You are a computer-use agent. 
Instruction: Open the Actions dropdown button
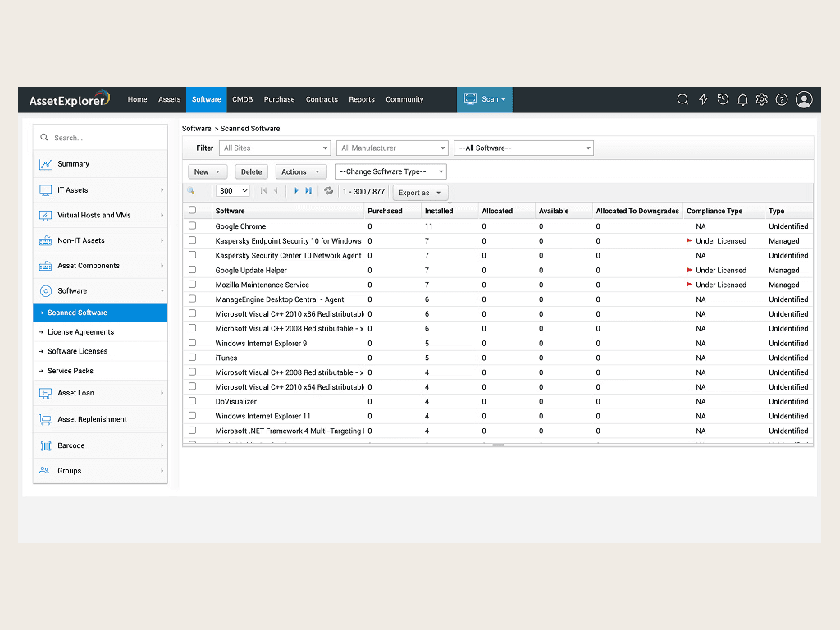point(300,171)
